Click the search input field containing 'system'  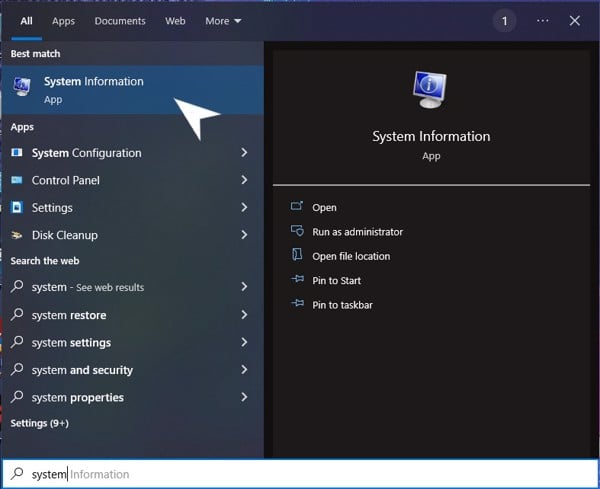pos(300,474)
